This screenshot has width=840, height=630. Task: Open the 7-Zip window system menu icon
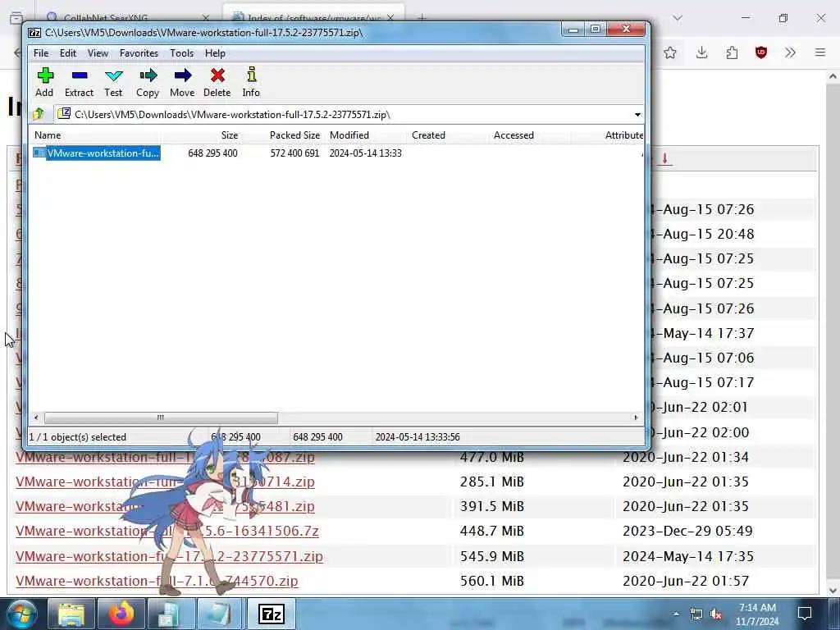click(34, 33)
